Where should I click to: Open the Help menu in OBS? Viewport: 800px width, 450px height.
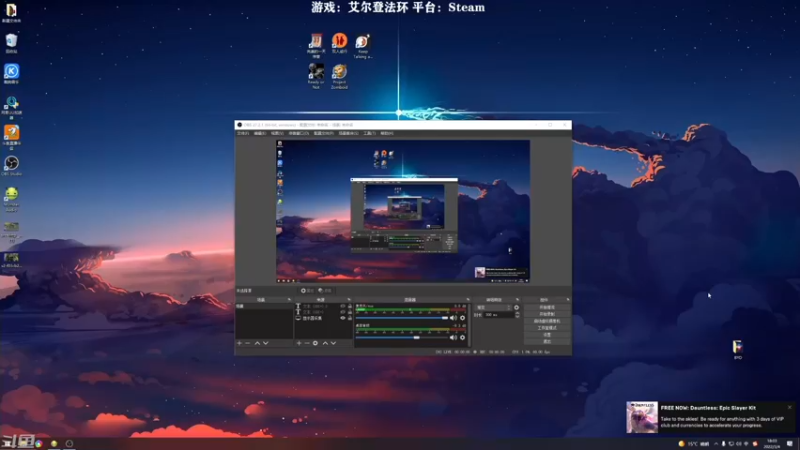(387, 133)
